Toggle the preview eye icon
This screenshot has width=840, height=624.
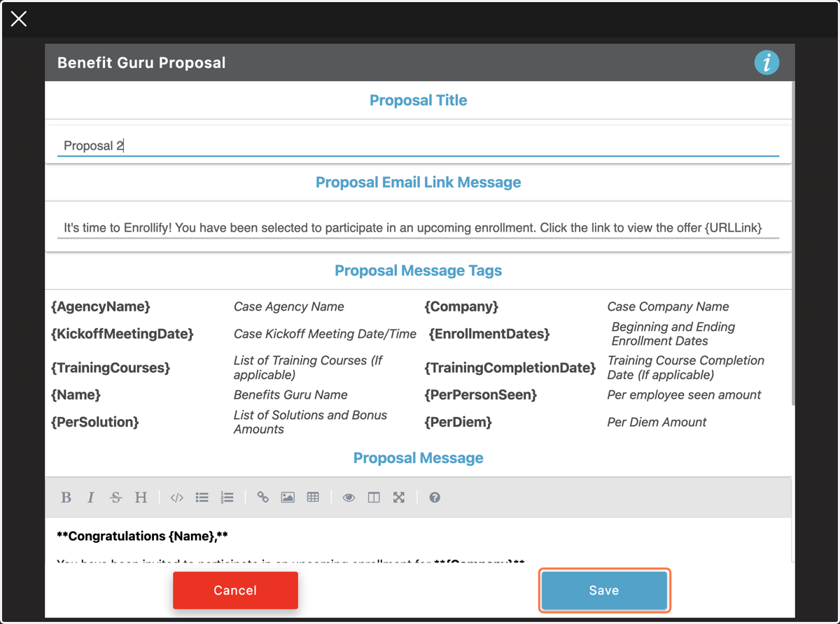tap(349, 497)
